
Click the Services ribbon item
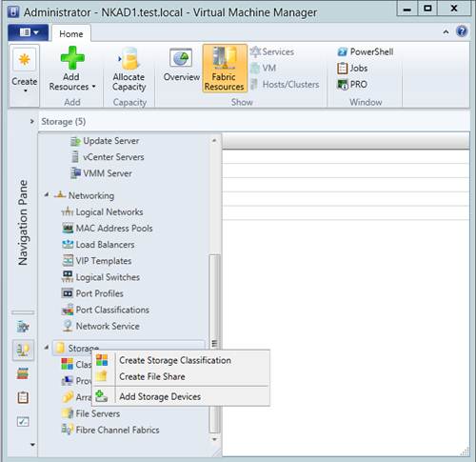pos(272,51)
